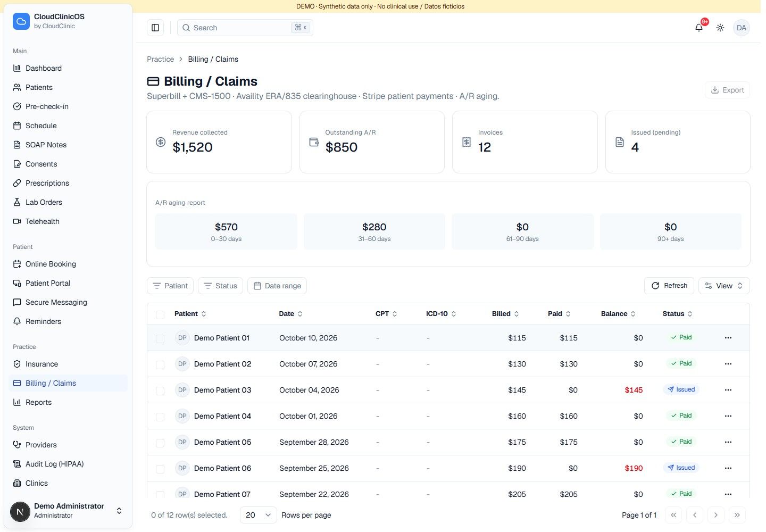This screenshot has width=766, height=532.
Task: Open Dashboard in the sidebar
Action: 68,68
